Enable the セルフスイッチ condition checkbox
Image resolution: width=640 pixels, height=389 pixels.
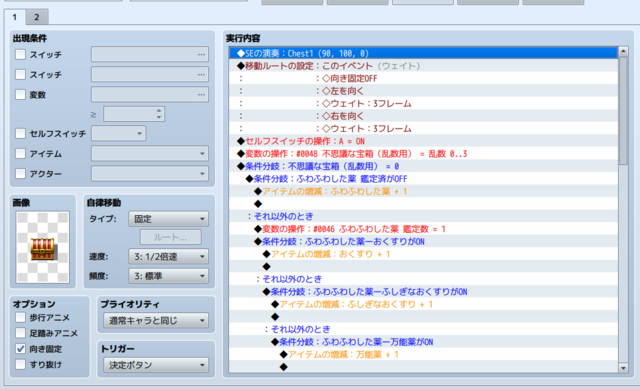(20, 133)
